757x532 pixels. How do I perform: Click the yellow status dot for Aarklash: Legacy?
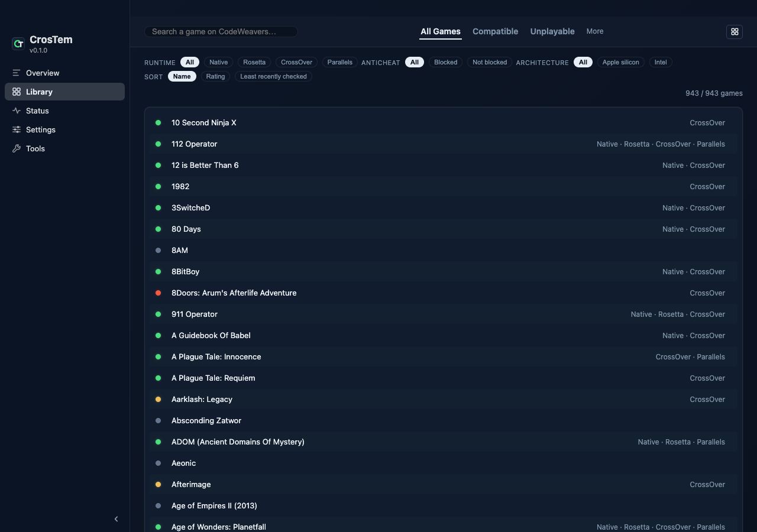[x=158, y=400]
